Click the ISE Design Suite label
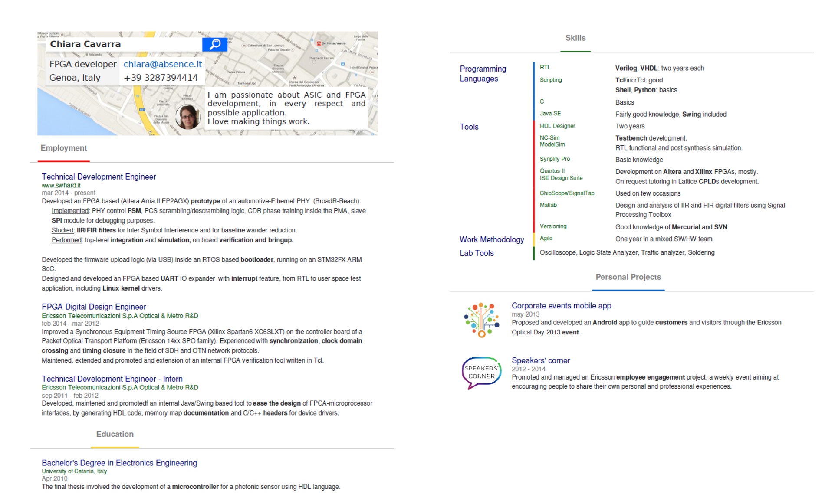 tap(561, 178)
